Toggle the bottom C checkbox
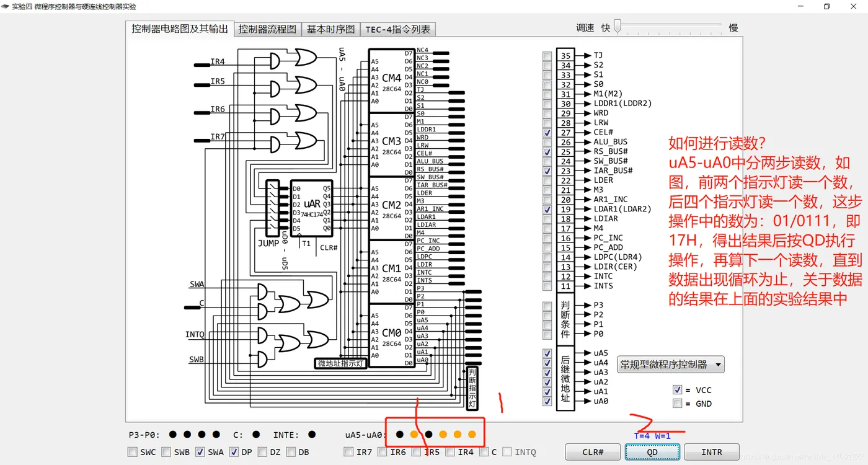The height and width of the screenshot is (465, 868). click(484, 452)
